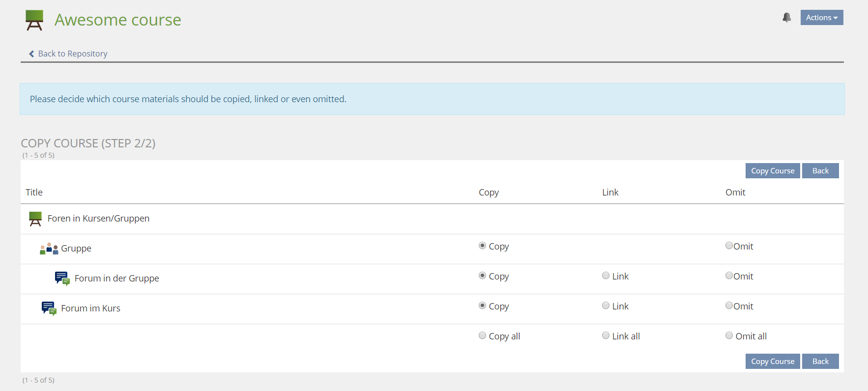
Task: Select Omit for Forum im Kurs
Action: [729, 306]
